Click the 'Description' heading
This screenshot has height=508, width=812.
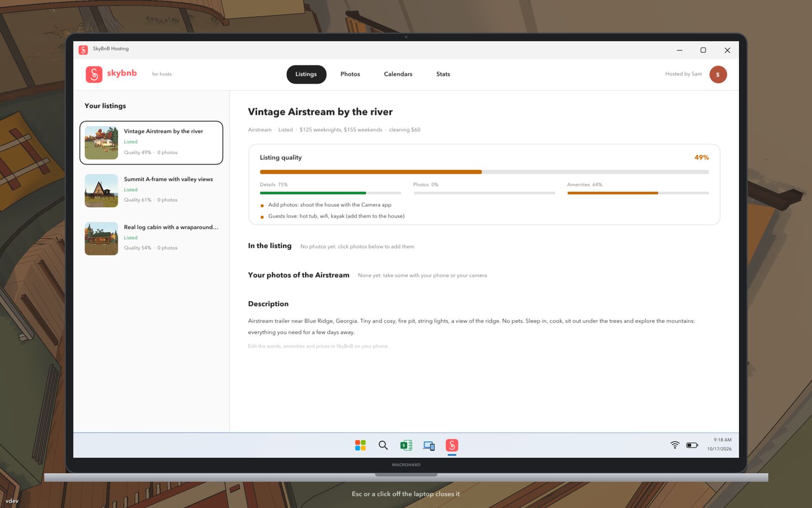268,304
